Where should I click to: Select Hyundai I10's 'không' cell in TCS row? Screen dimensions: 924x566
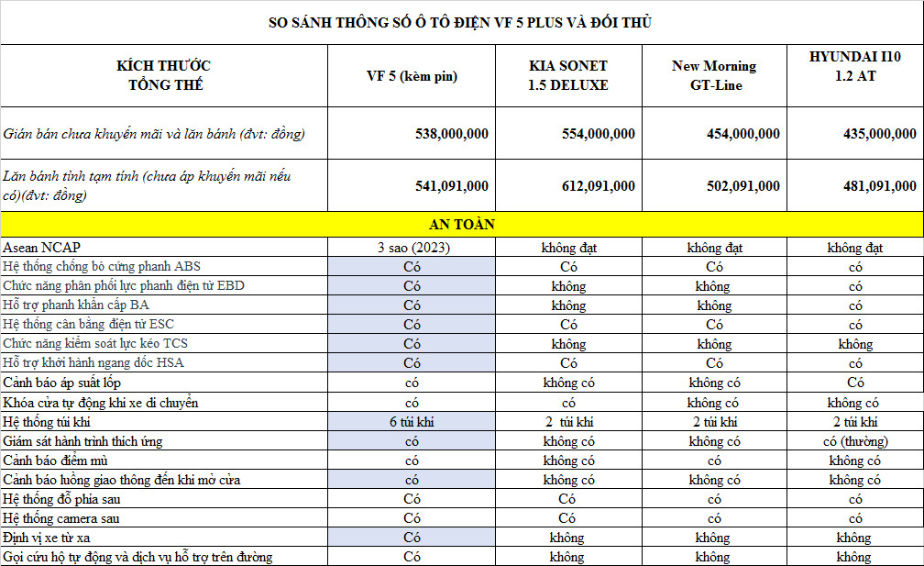(x=855, y=344)
